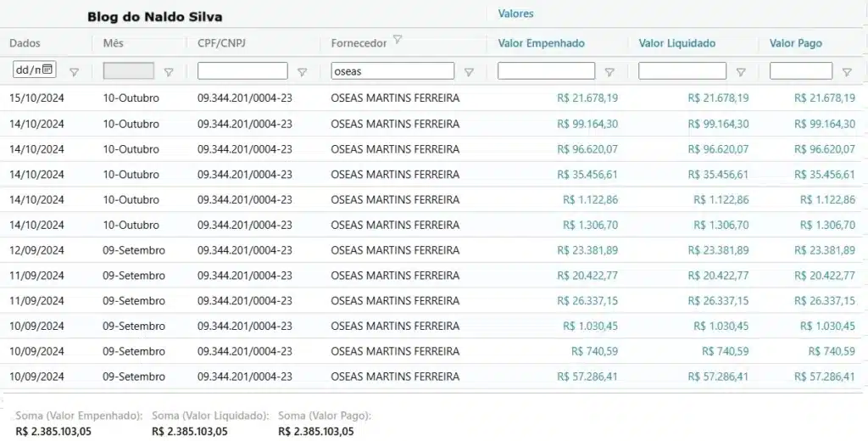868x441 pixels.
Task: Open filter icon beside the 'oseas' input
Action: point(469,72)
